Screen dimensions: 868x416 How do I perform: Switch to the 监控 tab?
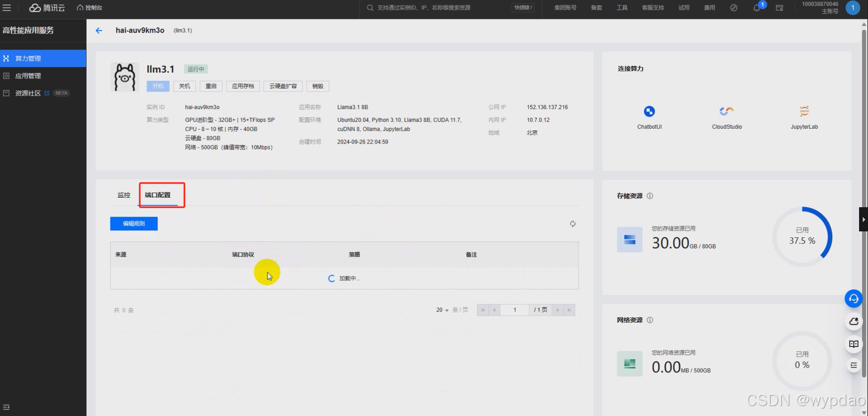click(x=124, y=195)
